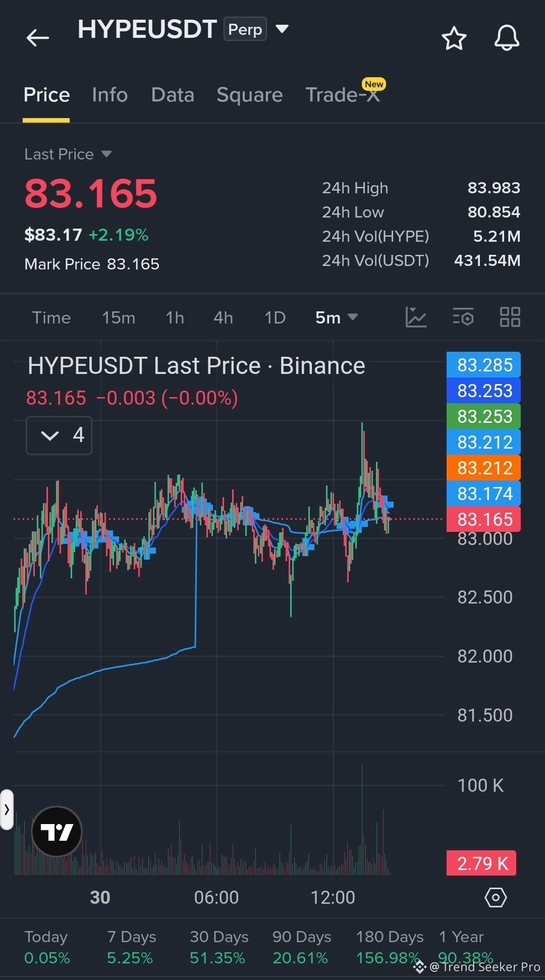
Task: Tap the 180 Days 156.98% performance
Action: point(389,947)
